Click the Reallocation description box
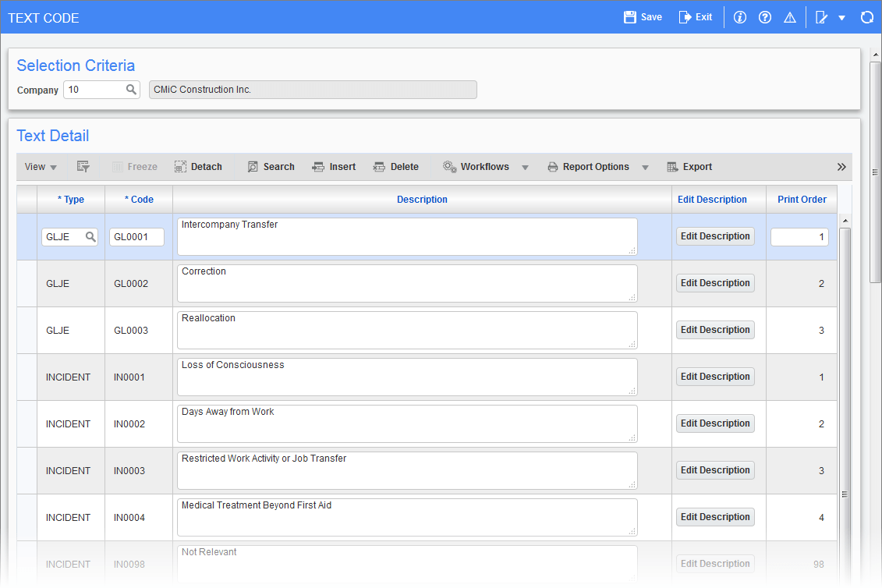 click(x=407, y=331)
